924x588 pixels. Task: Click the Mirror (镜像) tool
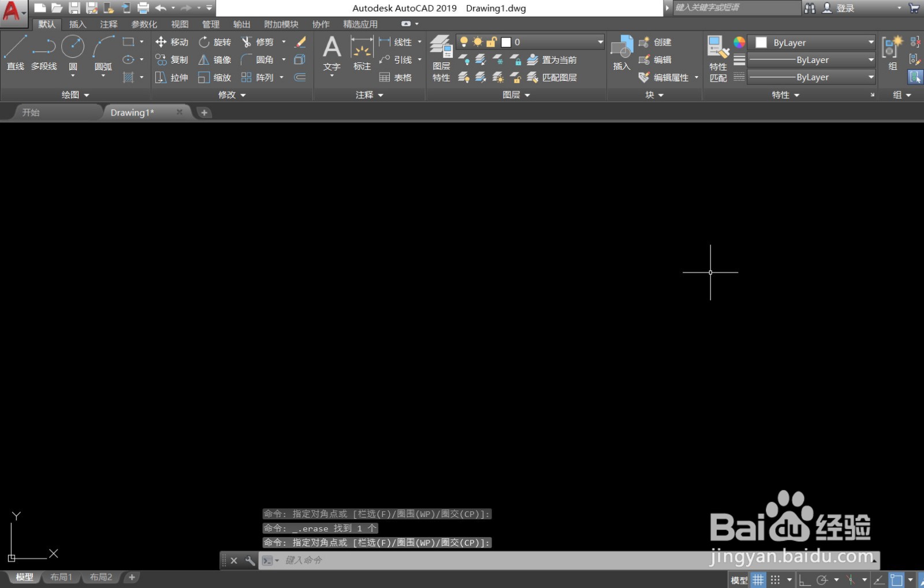tap(215, 59)
